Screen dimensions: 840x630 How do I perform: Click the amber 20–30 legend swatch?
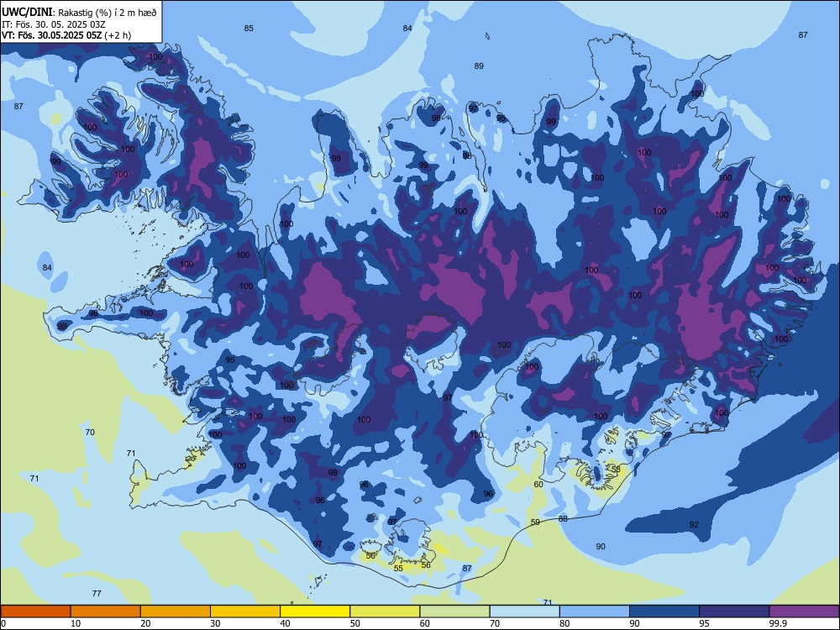pos(176,612)
